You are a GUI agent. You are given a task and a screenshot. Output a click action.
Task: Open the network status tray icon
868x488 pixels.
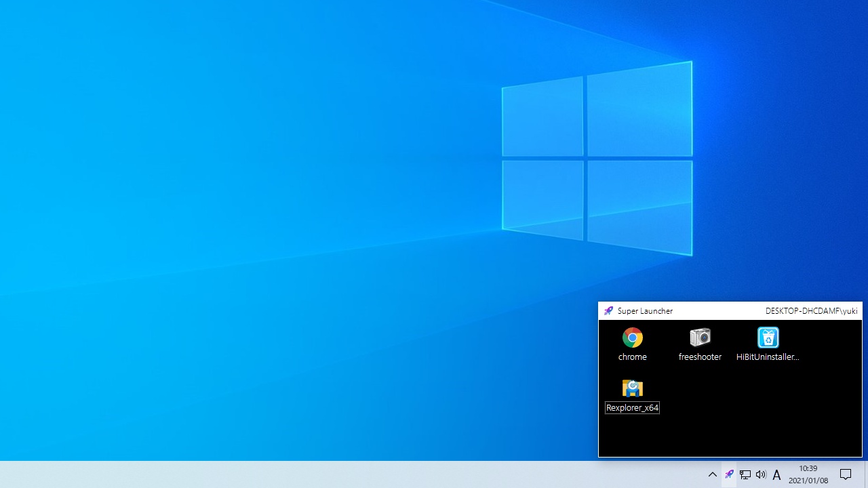745,474
